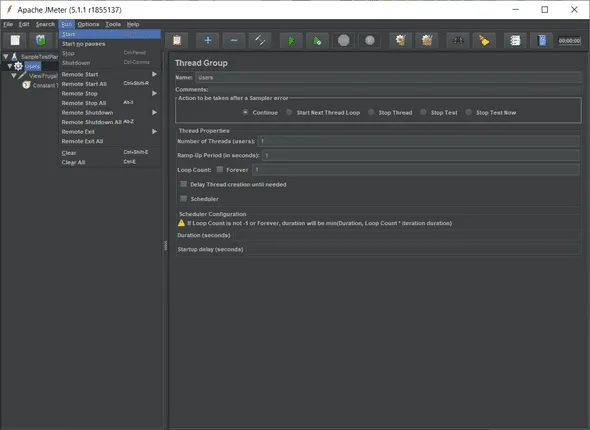Open the Edit menu
590x430 pixels.
[x=24, y=24]
